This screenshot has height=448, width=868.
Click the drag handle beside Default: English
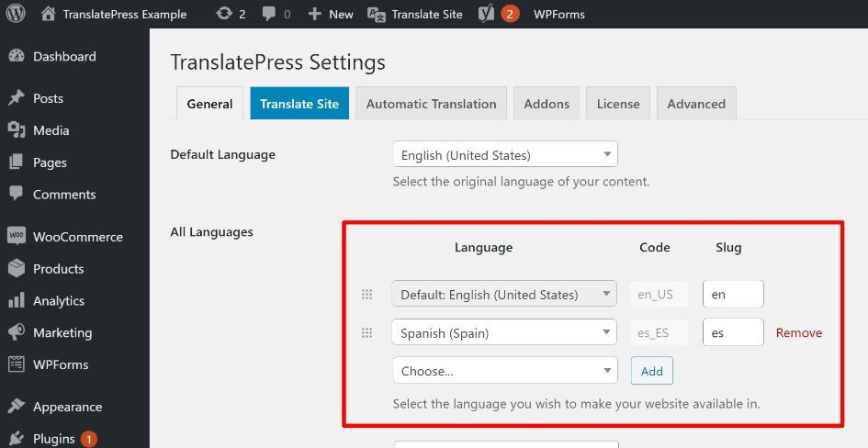[366, 295]
